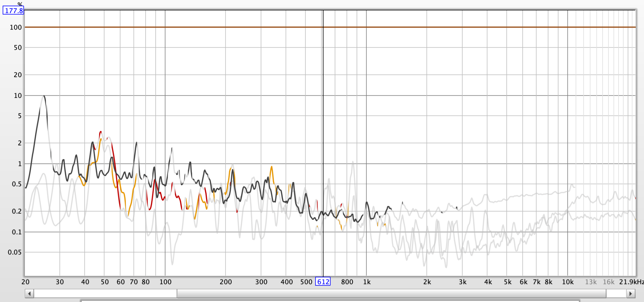Click the 2k frequency axis label
The image size is (644, 302).
click(427, 282)
